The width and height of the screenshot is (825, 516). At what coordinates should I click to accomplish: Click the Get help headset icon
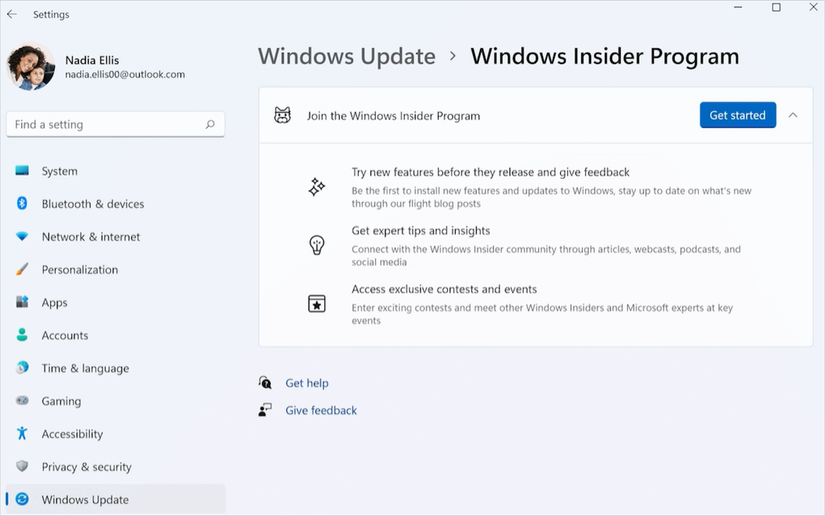[x=265, y=382]
